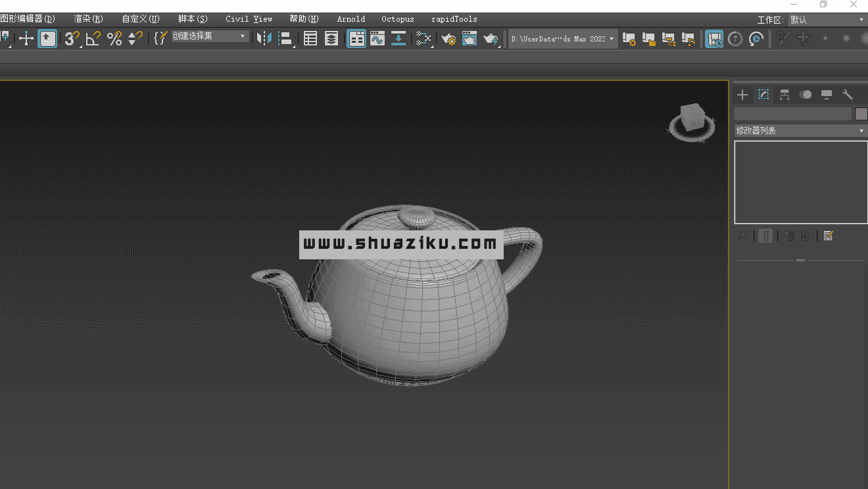Toggle the 3D Snaps button
The height and width of the screenshot is (489, 868).
tap(72, 39)
